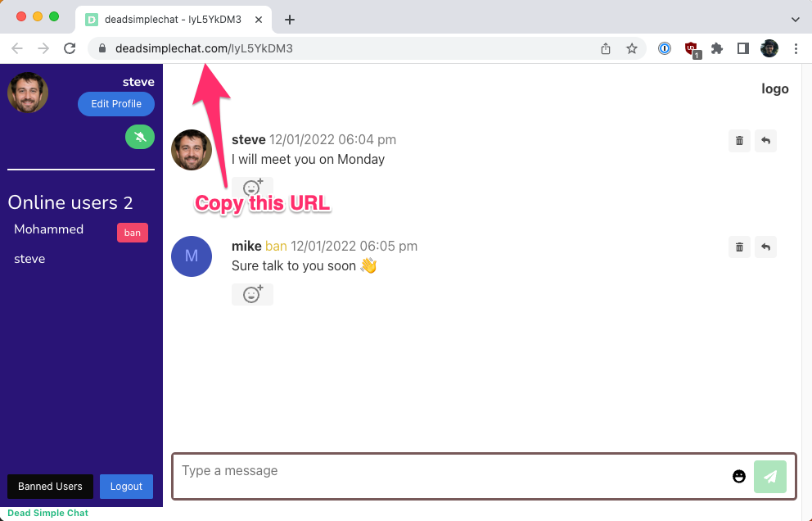Open Chrome three-dot menu
Image resolution: width=812 pixels, height=521 pixels.
(x=796, y=48)
